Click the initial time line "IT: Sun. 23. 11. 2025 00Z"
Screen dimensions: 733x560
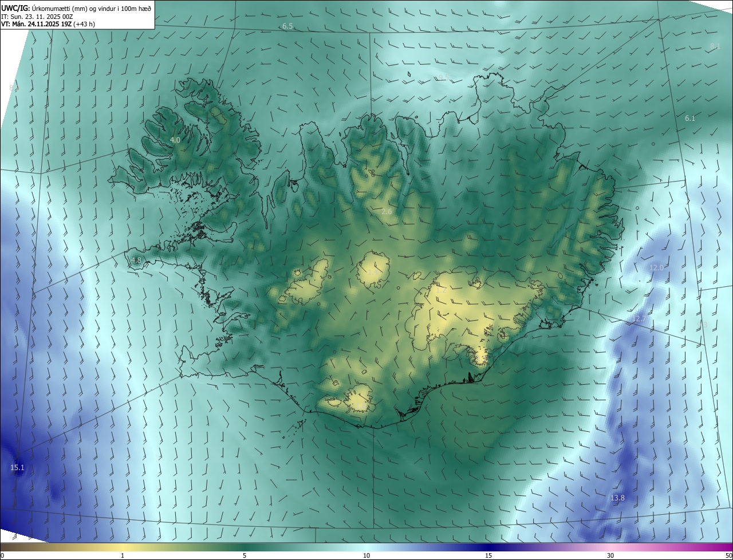point(37,16)
